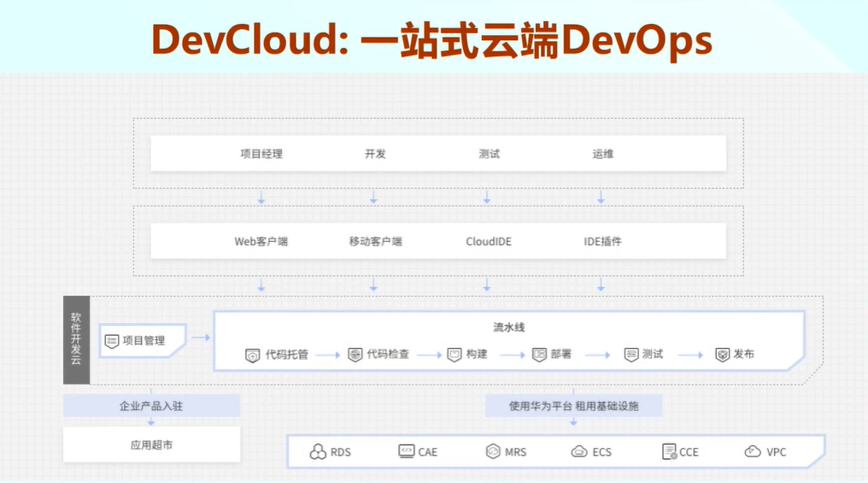
Task: Click the 软件开发云 vertical label
Action: coord(76,339)
